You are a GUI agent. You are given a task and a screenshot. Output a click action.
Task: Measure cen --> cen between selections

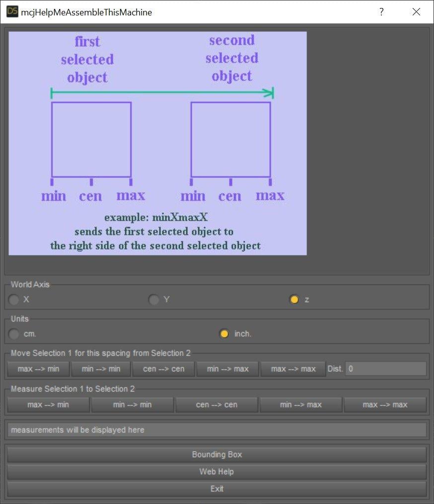[217, 405]
